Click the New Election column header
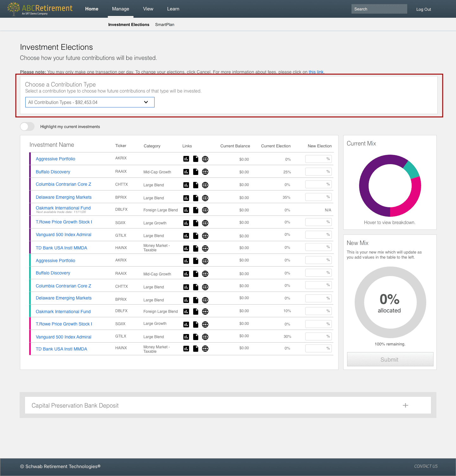 tap(320, 146)
